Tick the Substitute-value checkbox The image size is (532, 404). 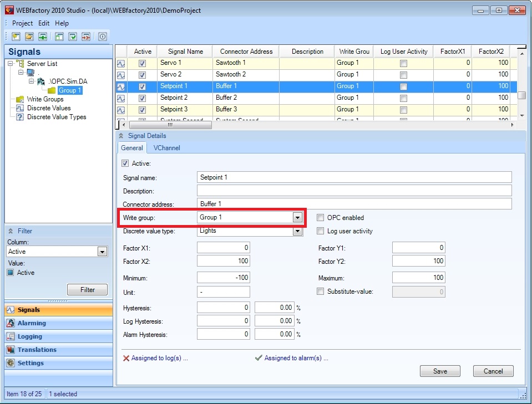(321, 292)
